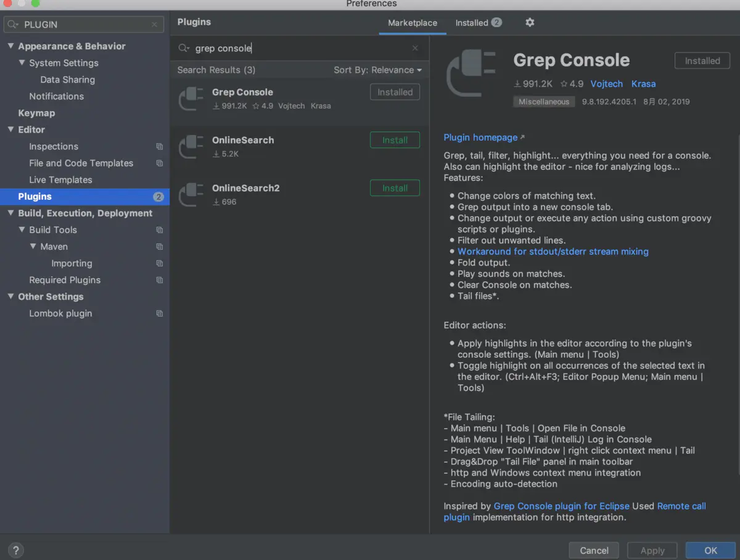The height and width of the screenshot is (560, 740).
Task: Click the search icon in settings filter
Action: pos(14,25)
